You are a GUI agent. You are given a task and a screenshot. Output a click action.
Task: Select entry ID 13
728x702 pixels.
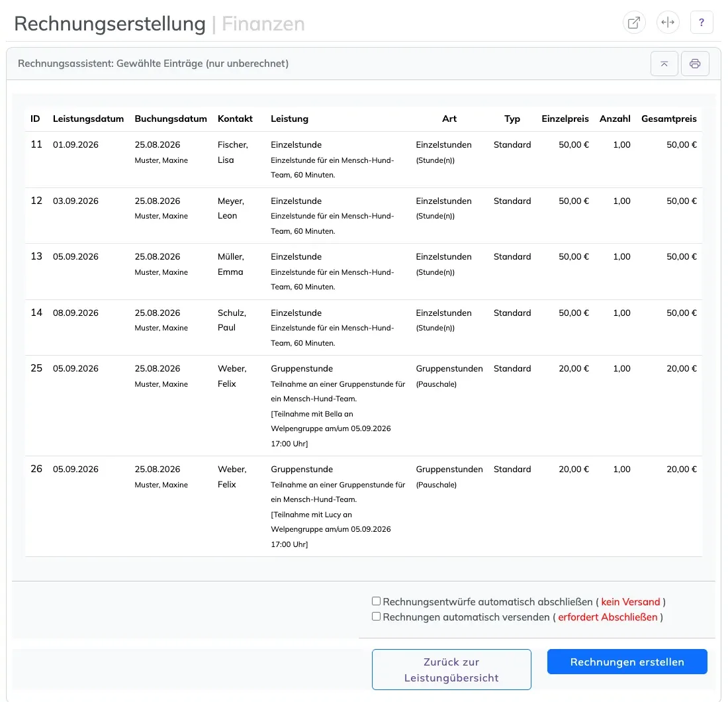click(36, 256)
